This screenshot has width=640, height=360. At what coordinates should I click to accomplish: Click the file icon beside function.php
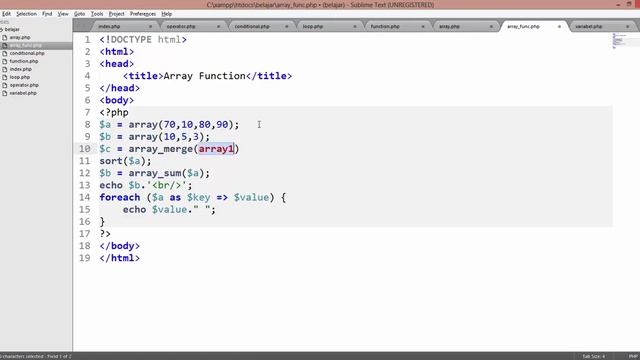coord(5,61)
